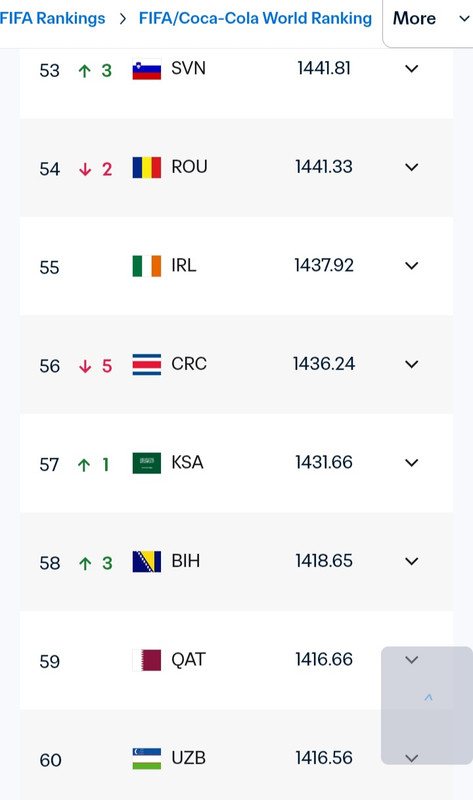Expand the ROU row details chevron
473x800 pixels.
pyautogui.click(x=411, y=167)
